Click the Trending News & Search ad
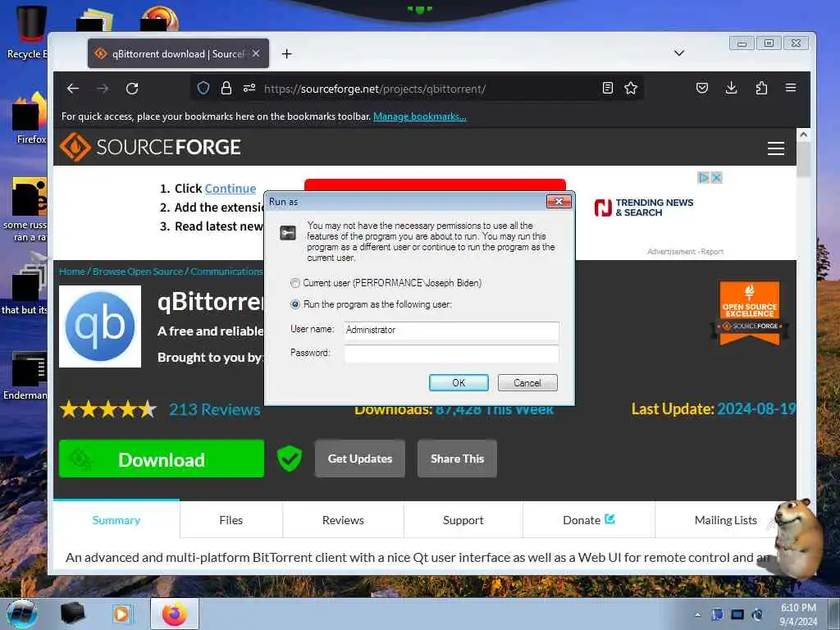Viewport: 840px width, 630px height. [x=644, y=208]
